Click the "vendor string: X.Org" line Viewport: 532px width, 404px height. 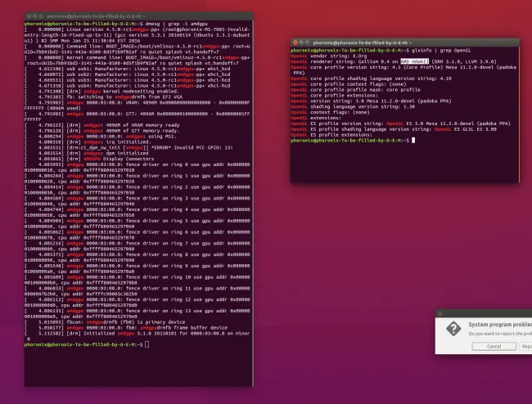[x=328, y=56]
